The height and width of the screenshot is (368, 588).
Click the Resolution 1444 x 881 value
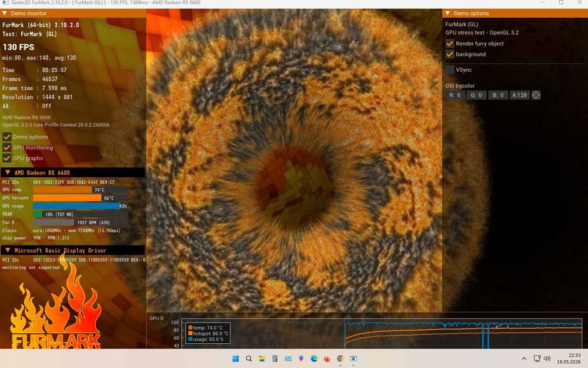[x=58, y=97]
